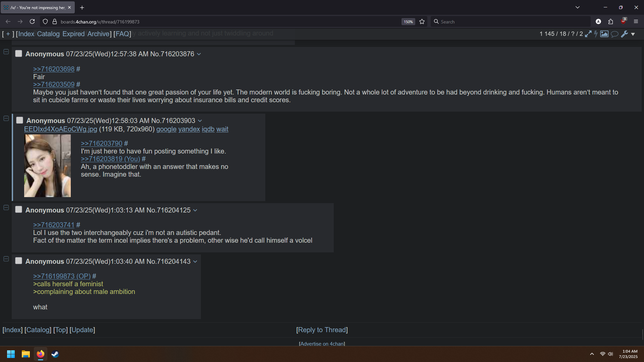This screenshot has width=644, height=362.
Task: Reload the 4chan thread page
Action: coord(32,21)
